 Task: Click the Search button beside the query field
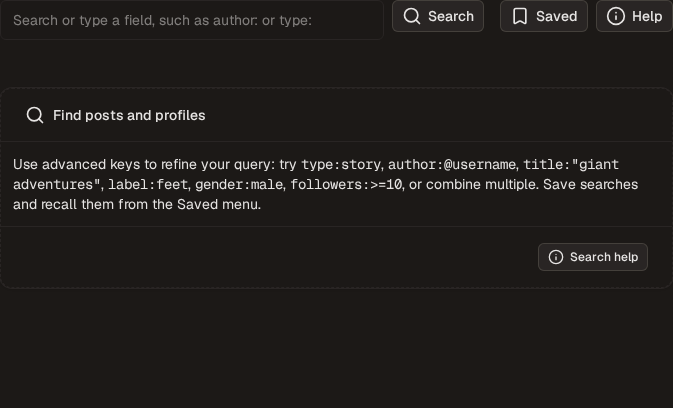438,16
